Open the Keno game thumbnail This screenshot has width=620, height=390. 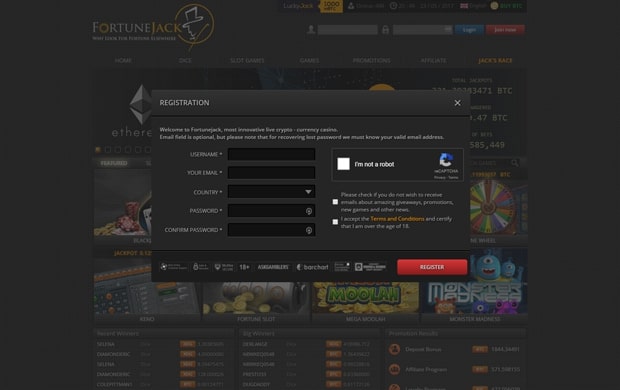[147, 286]
